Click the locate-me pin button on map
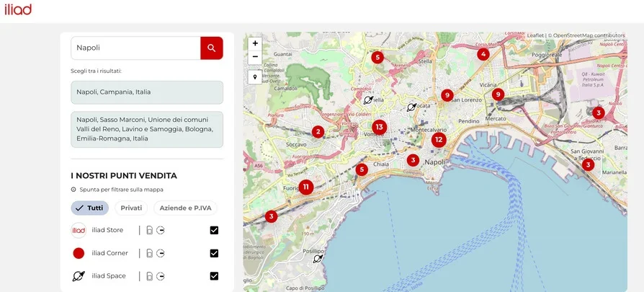Image resolution: width=644 pixels, height=292 pixels. click(x=255, y=77)
